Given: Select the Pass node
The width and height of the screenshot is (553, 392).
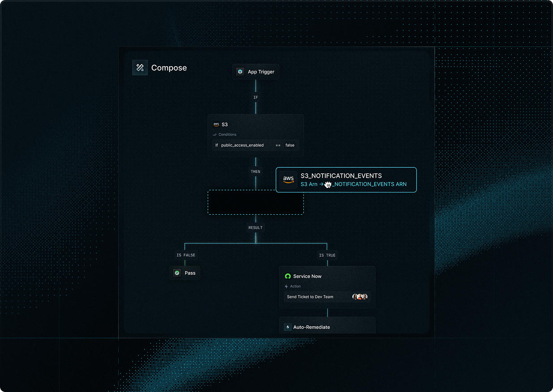Looking at the screenshot, I should tap(185, 273).
